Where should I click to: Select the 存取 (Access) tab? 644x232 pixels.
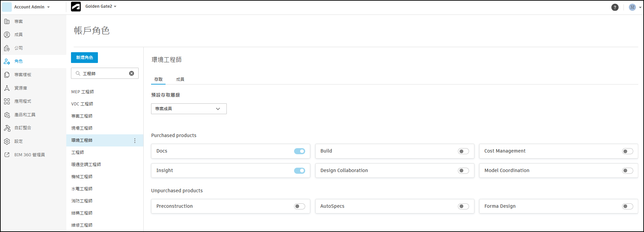point(158,79)
